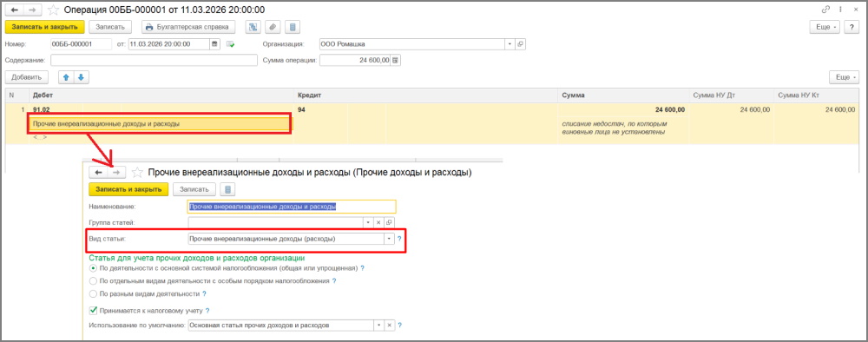Click the Добавить button
The width and height of the screenshot is (868, 342).
pos(27,77)
